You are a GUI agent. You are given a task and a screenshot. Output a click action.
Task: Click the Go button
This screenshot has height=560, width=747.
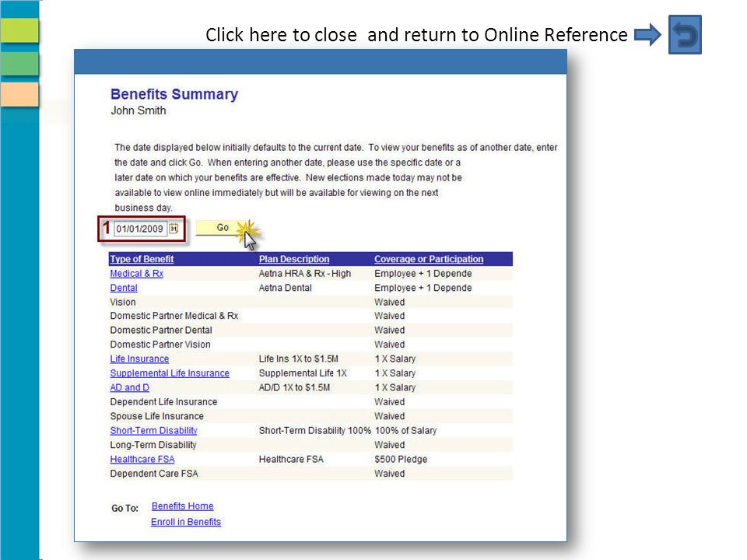(x=223, y=228)
